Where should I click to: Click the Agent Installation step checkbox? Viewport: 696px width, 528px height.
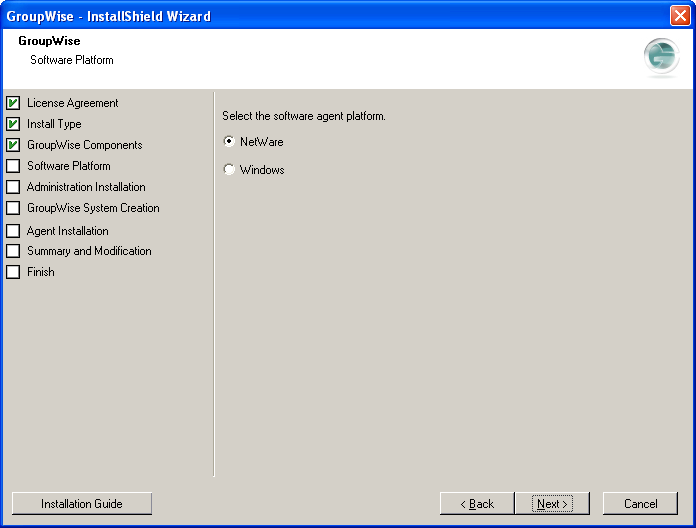pos(13,231)
